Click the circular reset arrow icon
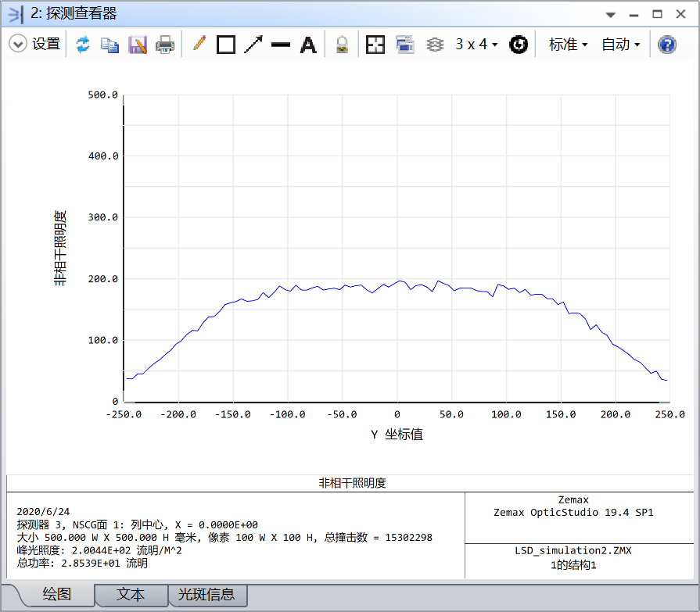The height and width of the screenshot is (612, 700). coord(519,45)
